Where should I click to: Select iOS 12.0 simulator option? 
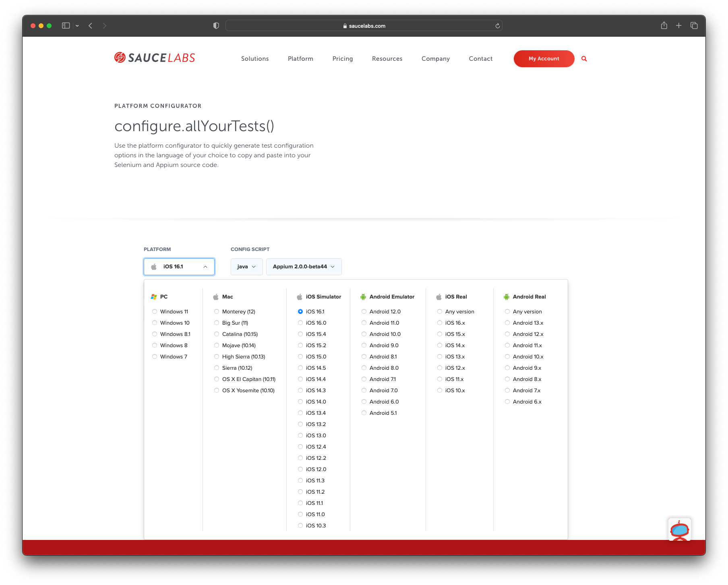pyautogui.click(x=312, y=470)
